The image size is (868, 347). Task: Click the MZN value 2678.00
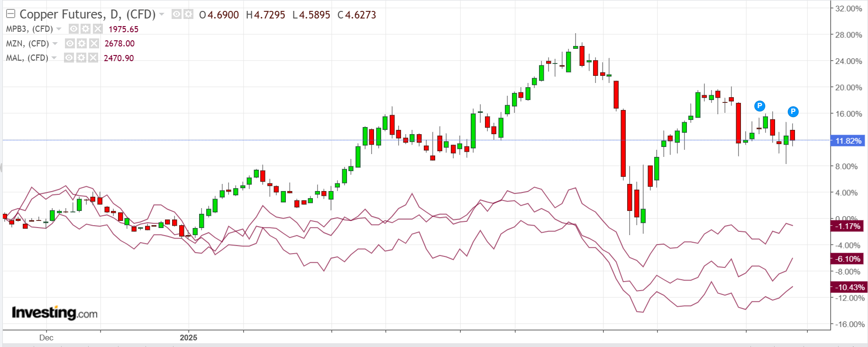point(119,44)
